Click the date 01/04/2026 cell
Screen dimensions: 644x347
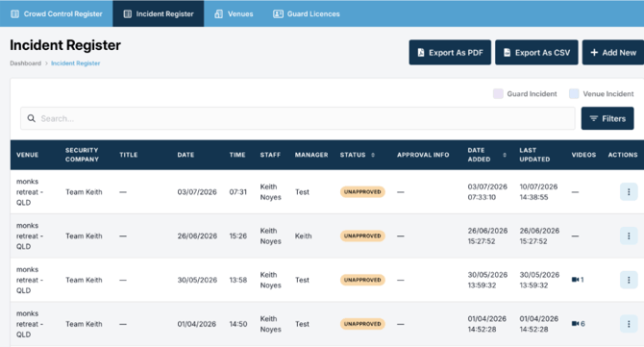197,324
